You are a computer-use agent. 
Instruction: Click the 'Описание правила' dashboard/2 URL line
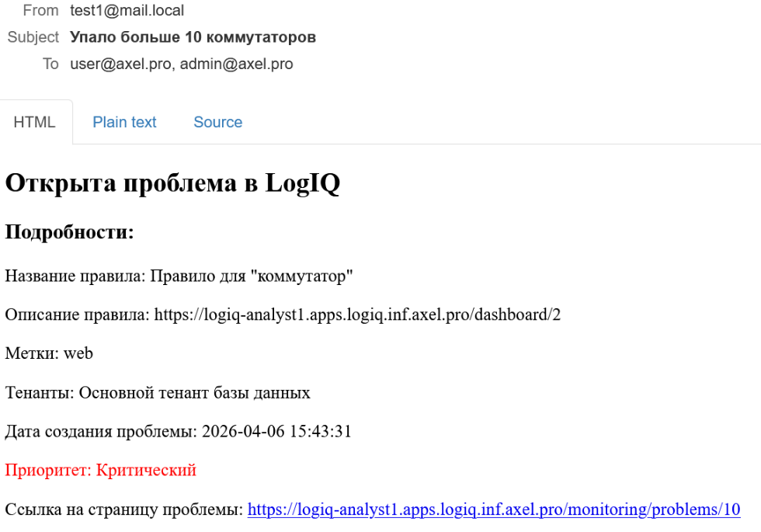pos(283,315)
